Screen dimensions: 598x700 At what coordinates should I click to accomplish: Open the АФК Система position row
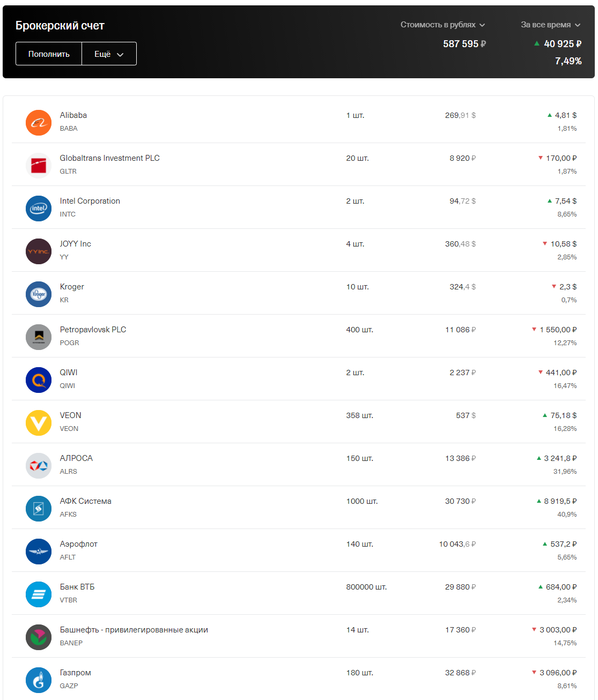tap(299, 507)
